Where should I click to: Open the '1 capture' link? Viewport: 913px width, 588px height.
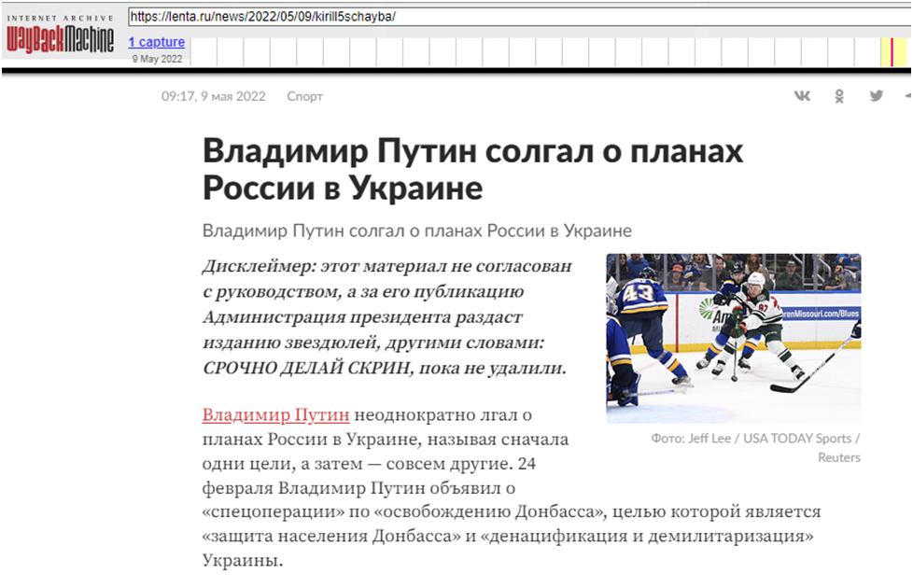click(x=156, y=42)
